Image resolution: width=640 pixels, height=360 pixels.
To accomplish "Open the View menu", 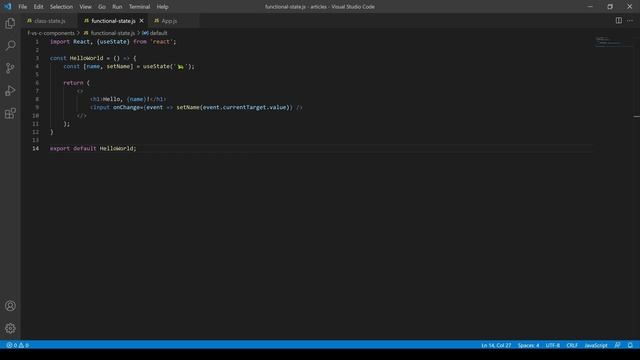I will [x=85, y=7].
